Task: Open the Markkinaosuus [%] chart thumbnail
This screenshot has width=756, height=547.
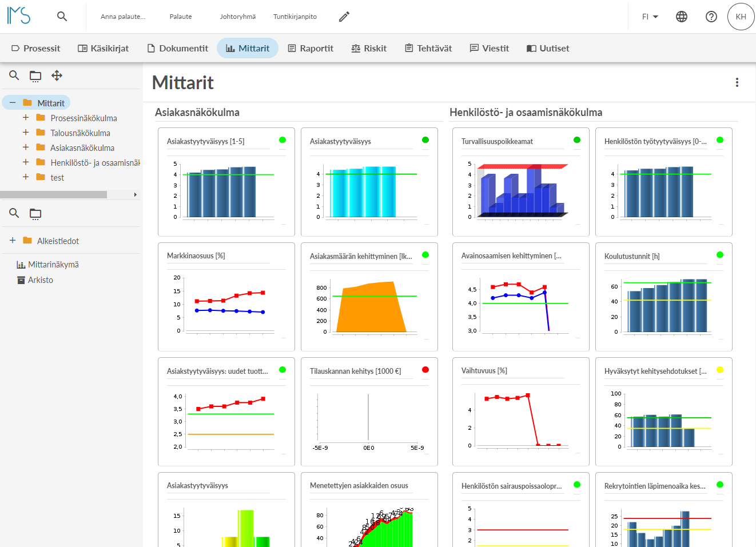Action: [x=226, y=297]
